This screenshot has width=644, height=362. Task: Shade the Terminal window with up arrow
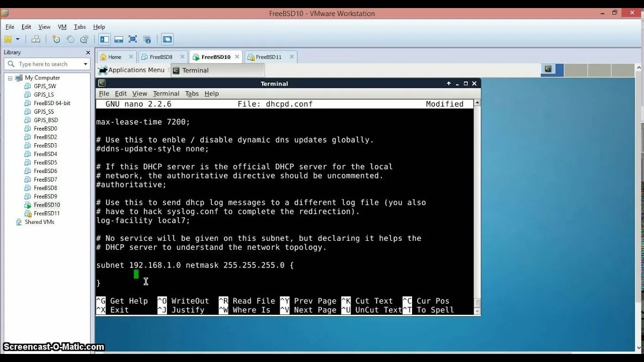pyautogui.click(x=449, y=83)
